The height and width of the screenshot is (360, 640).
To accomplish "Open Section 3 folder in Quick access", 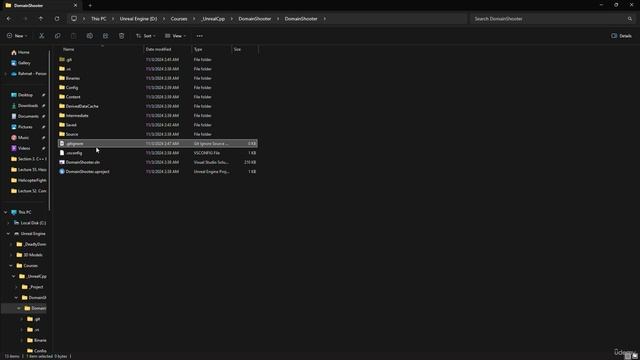I will [29, 159].
